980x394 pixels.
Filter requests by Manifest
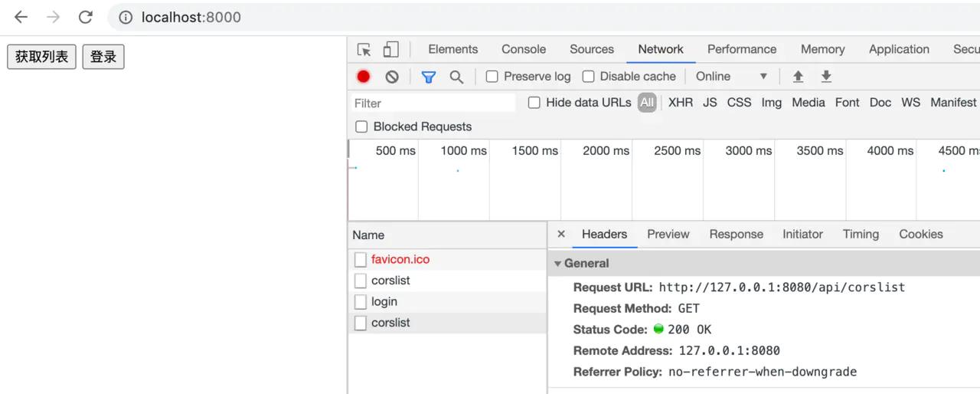pyautogui.click(x=953, y=103)
